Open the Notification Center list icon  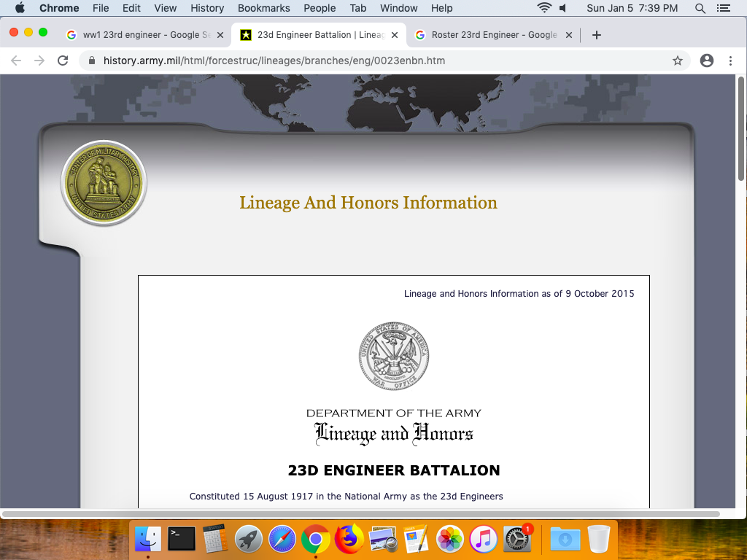click(x=724, y=8)
